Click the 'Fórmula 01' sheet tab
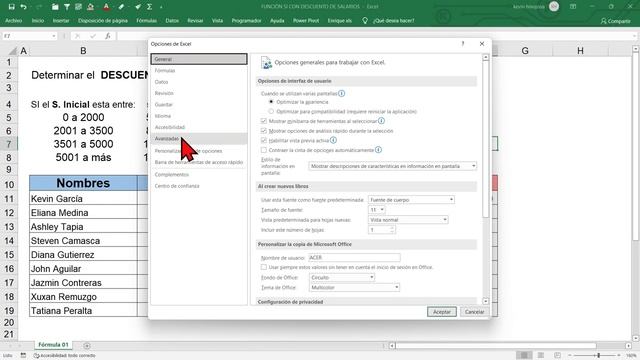The width and height of the screenshot is (640, 360). tap(53, 345)
